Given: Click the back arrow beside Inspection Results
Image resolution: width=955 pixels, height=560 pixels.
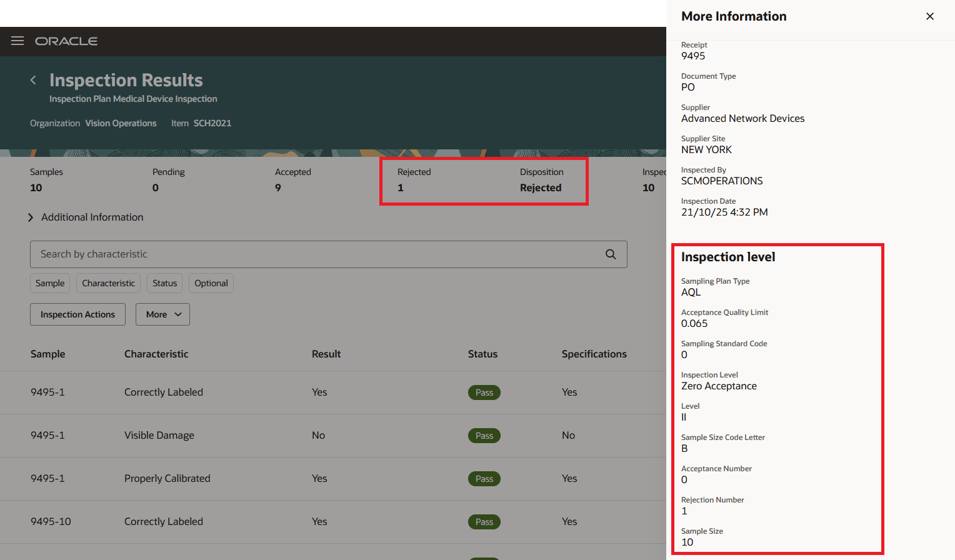Looking at the screenshot, I should pyautogui.click(x=32, y=80).
